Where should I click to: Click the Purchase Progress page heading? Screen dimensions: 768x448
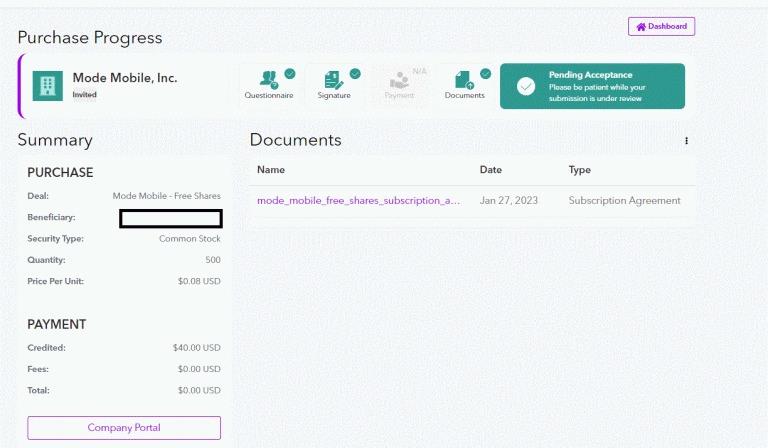tap(90, 38)
